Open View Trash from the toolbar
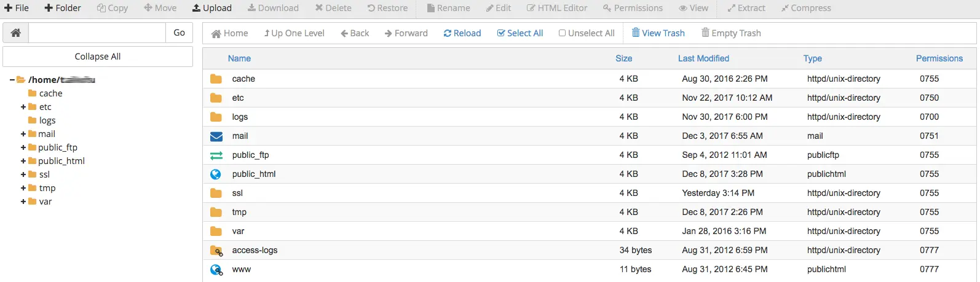This screenshot has width=980, height=282. pos(658,33)
